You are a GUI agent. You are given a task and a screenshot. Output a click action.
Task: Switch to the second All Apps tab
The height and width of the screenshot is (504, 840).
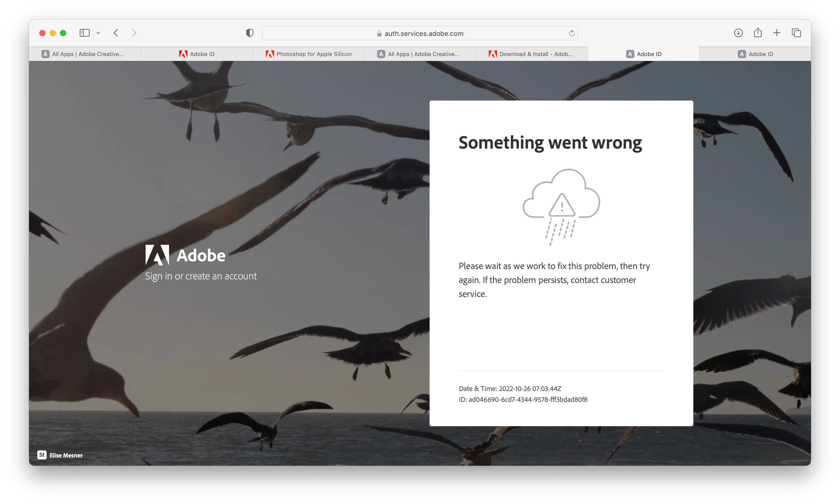pos(420,54)
